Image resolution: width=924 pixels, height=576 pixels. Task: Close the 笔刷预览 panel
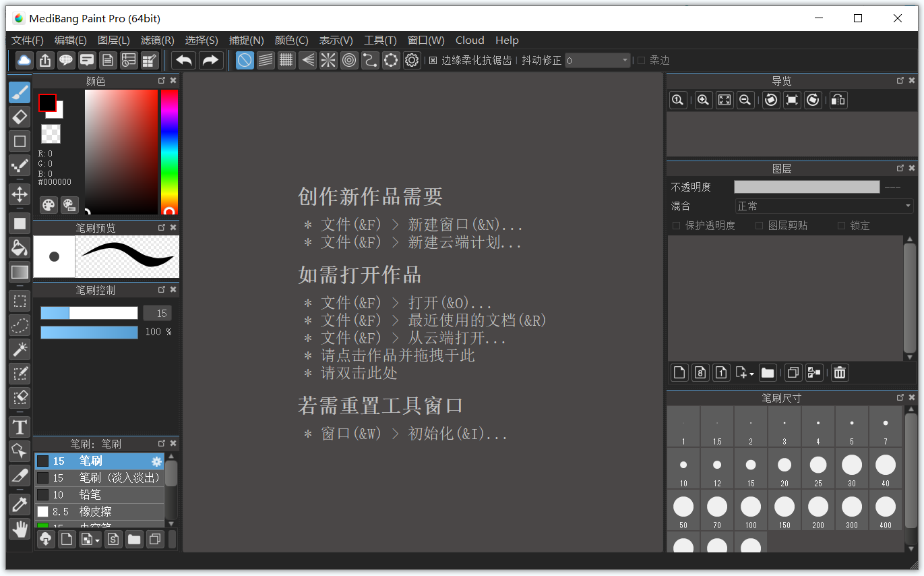click(173, 227)
